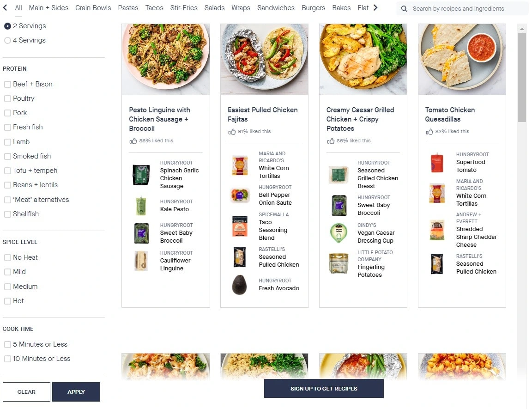Image resolution: width=532 pixels, height=409 pixels.
Task: Go back using the left chevron
Action: pyautogui.click(x=5, y=7)
